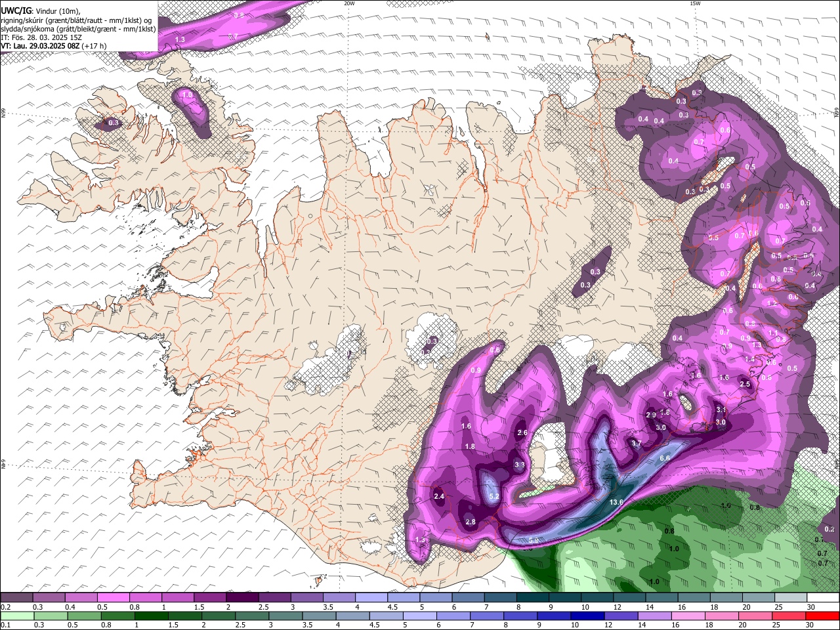
Task: Click the header line 'UWC/IG: Vindur (10m)'
Action: tap(41, 10)
